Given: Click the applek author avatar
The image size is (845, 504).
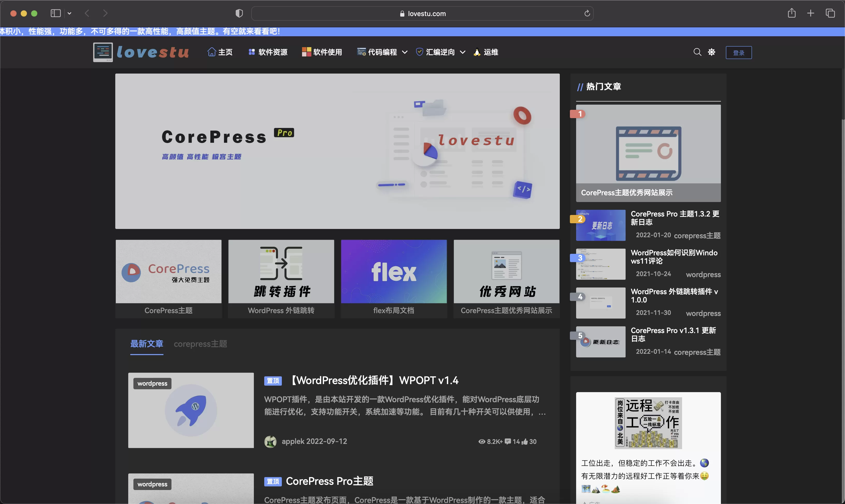Looking at the screenshot, I should 270,442.
